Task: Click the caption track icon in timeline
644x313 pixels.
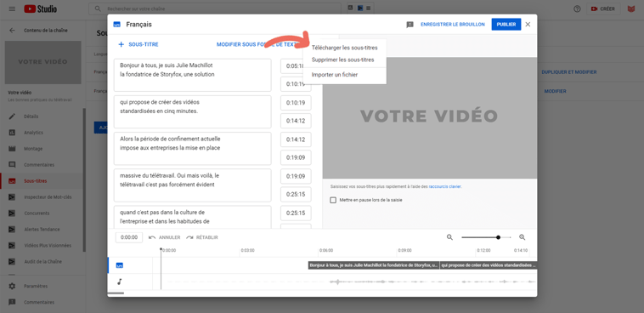Action: [x=120, y=265]
